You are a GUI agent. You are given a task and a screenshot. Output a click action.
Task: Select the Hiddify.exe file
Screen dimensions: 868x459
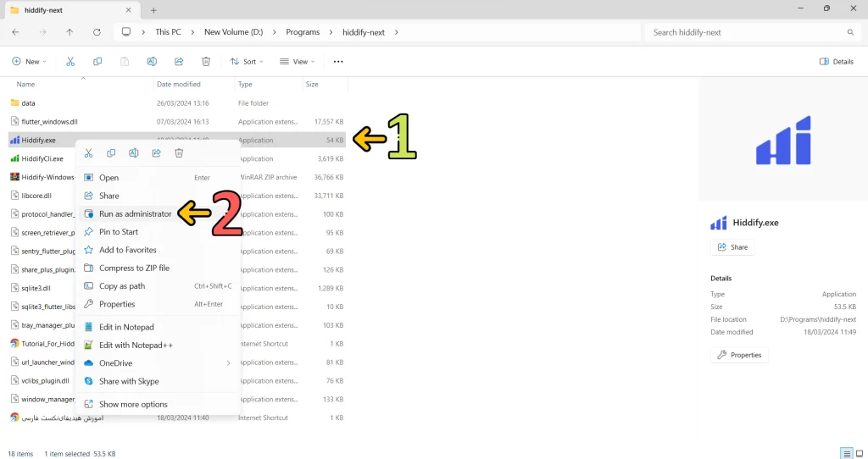(x=39, y=141)
